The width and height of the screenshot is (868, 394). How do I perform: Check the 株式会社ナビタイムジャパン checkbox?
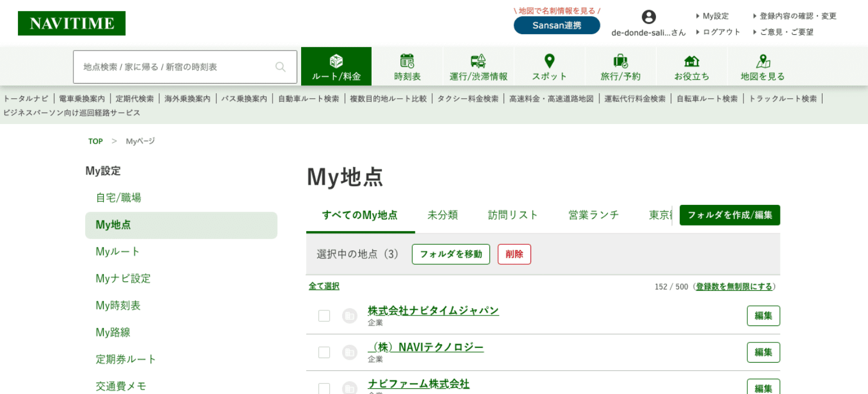pyautogui.click(x=324, y=316)
